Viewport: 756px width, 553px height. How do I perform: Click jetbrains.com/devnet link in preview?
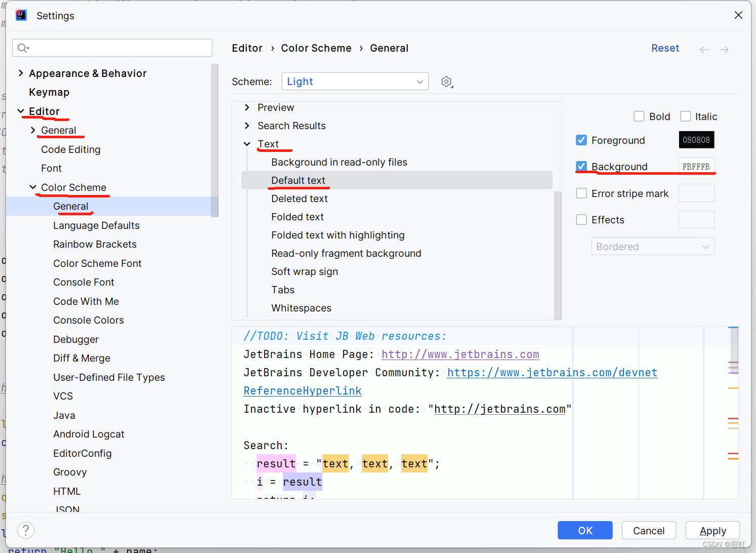tap(553, 373)
